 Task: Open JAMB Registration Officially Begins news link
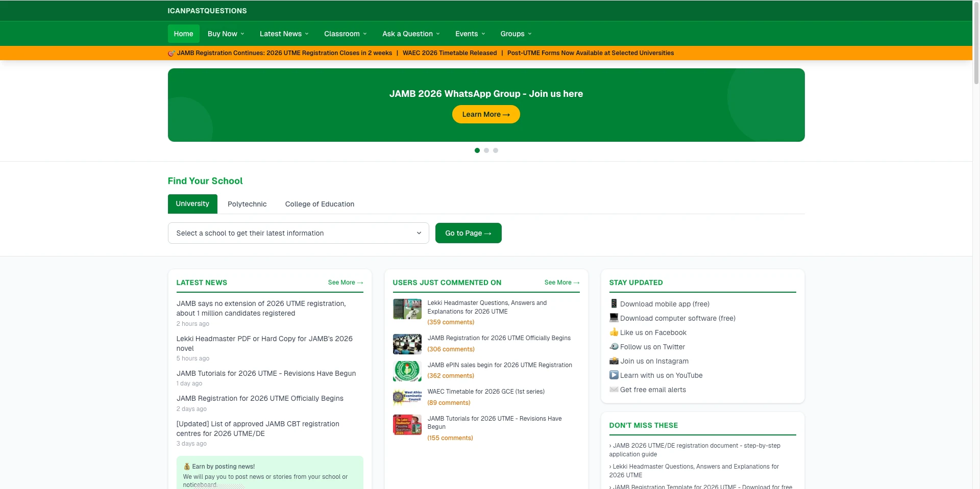[x=260, y=398]
